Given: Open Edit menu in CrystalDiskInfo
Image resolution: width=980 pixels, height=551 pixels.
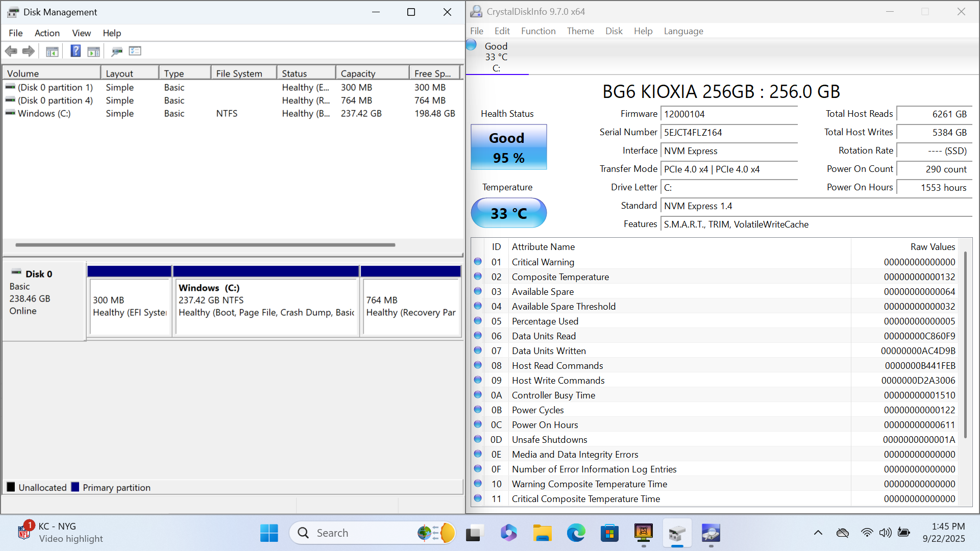Looking at the screenshot, I should pyautogui.click(x=502, y=31).
